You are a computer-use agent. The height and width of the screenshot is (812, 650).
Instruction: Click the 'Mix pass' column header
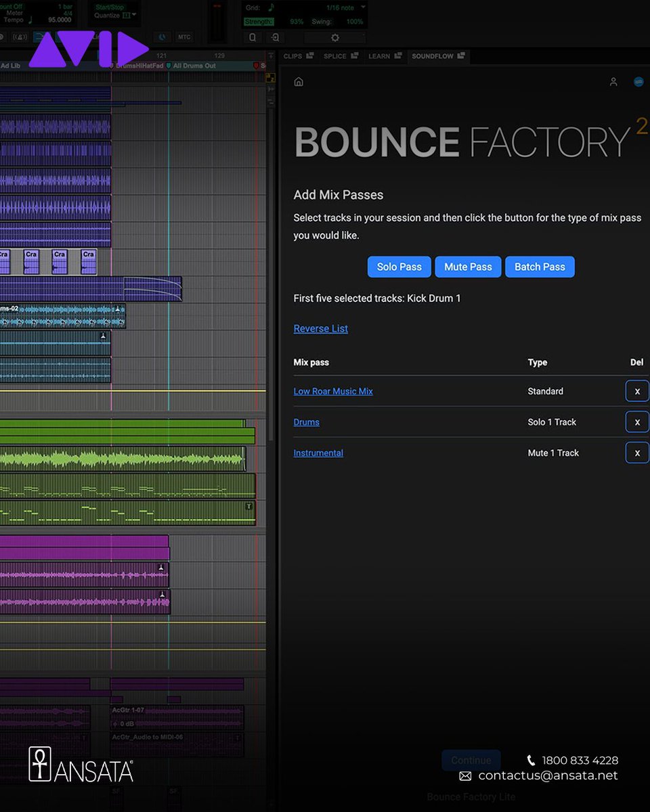[x=311, y=362]
